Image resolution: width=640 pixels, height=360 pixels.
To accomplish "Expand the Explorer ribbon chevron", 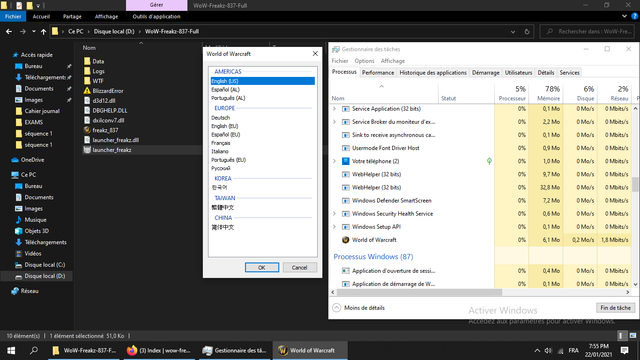I will [x=624, y=16].
